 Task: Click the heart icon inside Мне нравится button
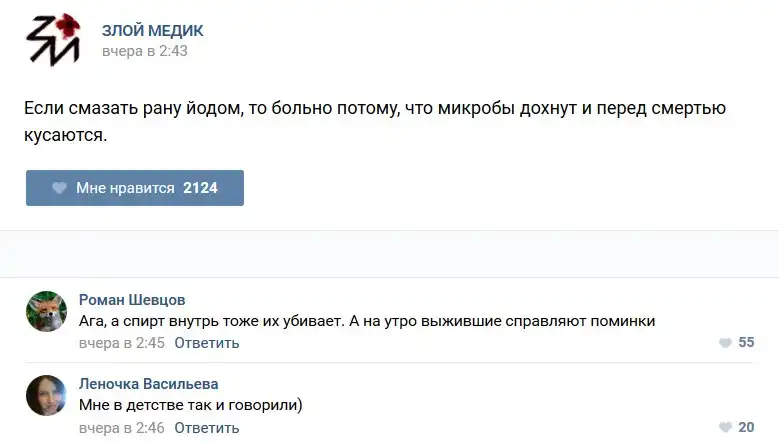[x=59, y=188]
